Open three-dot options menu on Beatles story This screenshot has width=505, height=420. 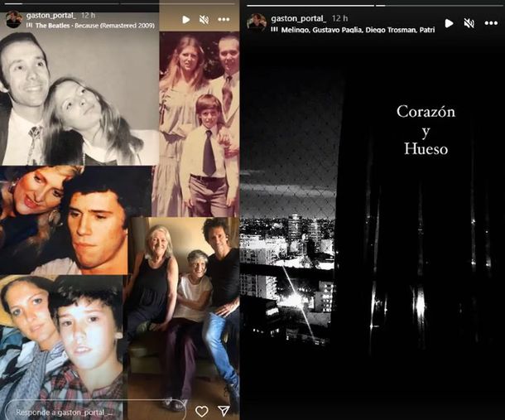pyautogui.click(x=224, y=19)
